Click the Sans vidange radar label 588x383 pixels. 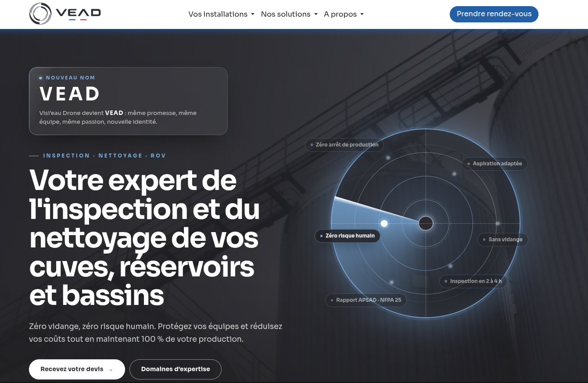click(x=503, y=240)
